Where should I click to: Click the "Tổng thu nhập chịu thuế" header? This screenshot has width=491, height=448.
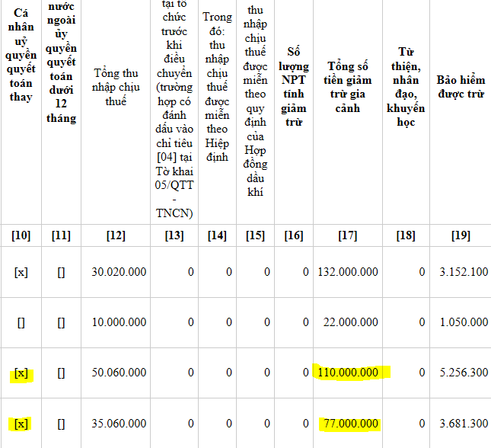click(x=116, y=87)
